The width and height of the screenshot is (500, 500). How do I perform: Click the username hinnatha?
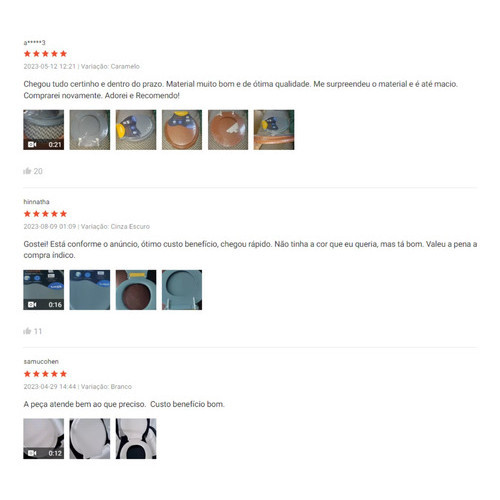pyautogui.click(x=36, y=202)
